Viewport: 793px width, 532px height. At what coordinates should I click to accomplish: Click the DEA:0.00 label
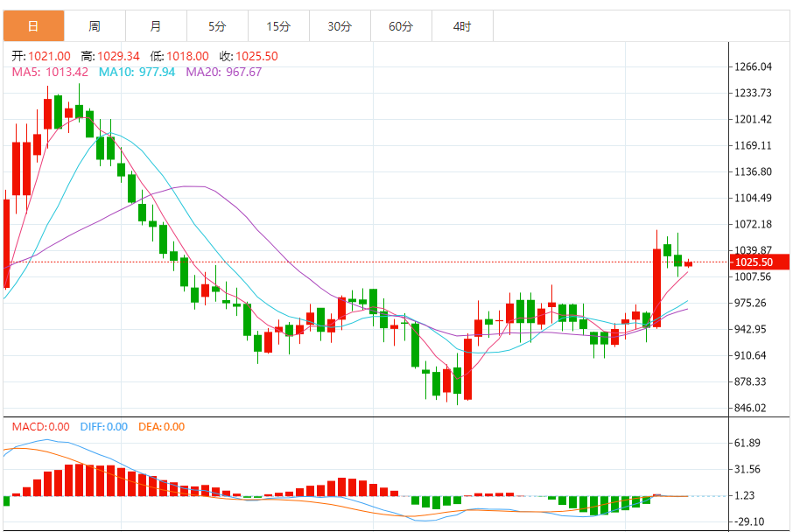point(161,427)
